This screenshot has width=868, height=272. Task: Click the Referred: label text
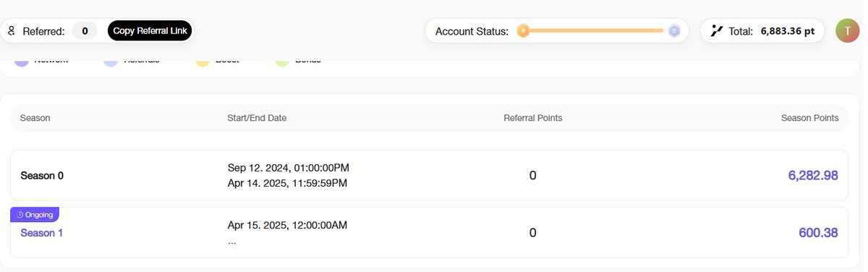pos(43,31)
